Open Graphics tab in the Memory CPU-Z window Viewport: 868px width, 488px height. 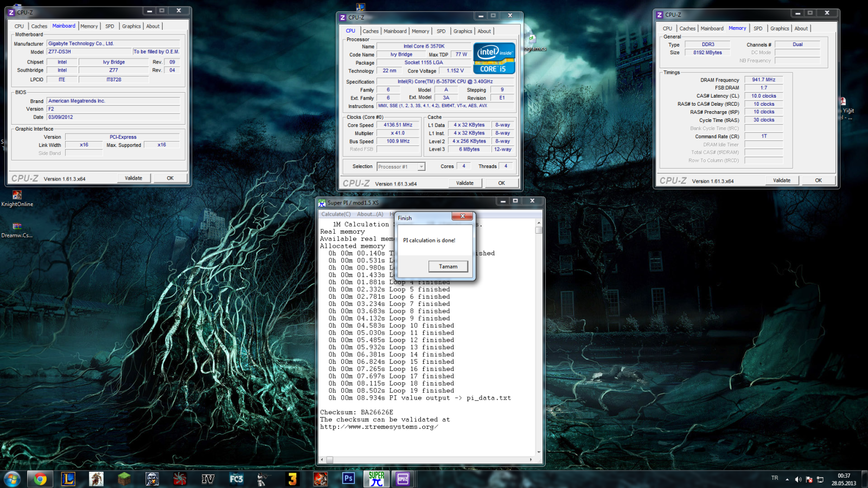[x=780, y=29]
